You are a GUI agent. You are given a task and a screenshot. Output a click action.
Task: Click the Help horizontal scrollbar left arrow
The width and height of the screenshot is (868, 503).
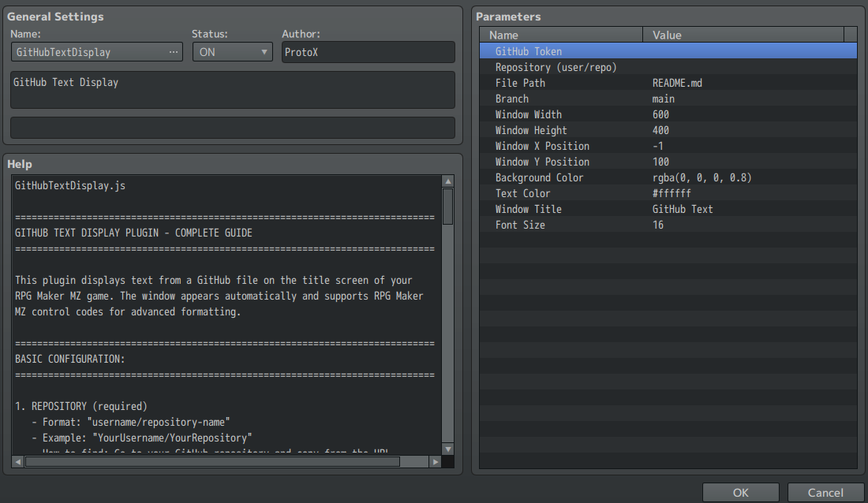[17, 461]
